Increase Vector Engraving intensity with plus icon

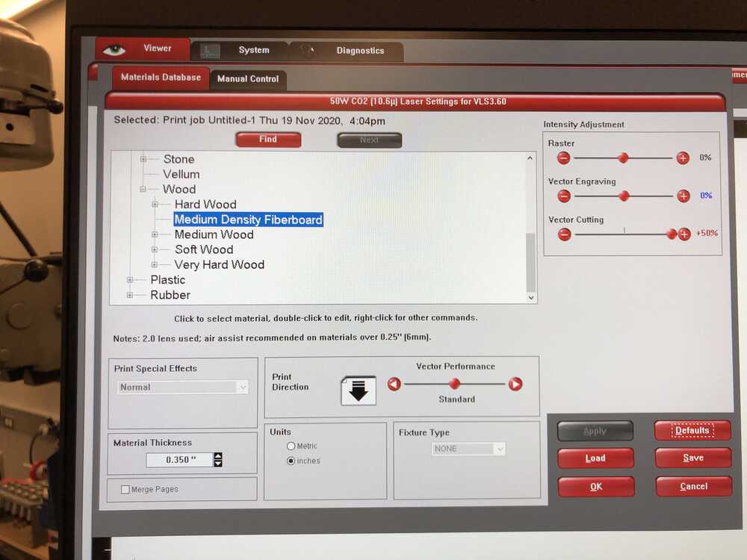684,196
